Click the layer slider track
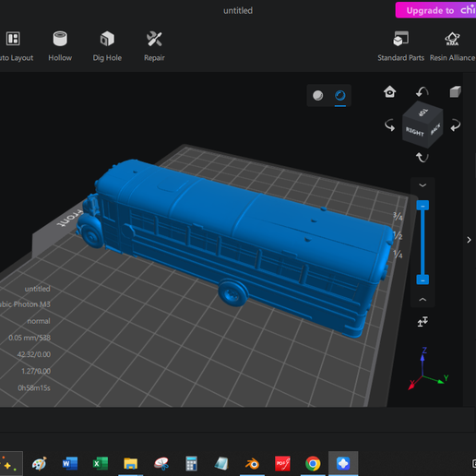476x476 pixels. pos(422,243)
